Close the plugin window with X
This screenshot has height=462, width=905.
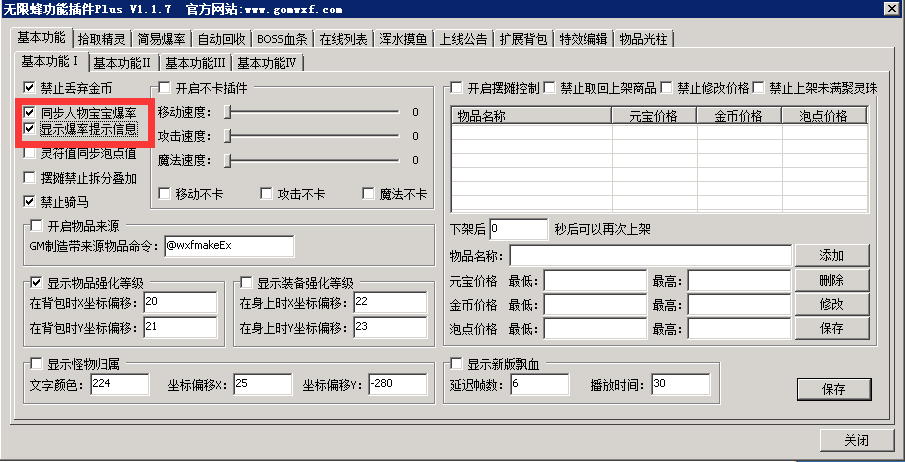[890, 9]
